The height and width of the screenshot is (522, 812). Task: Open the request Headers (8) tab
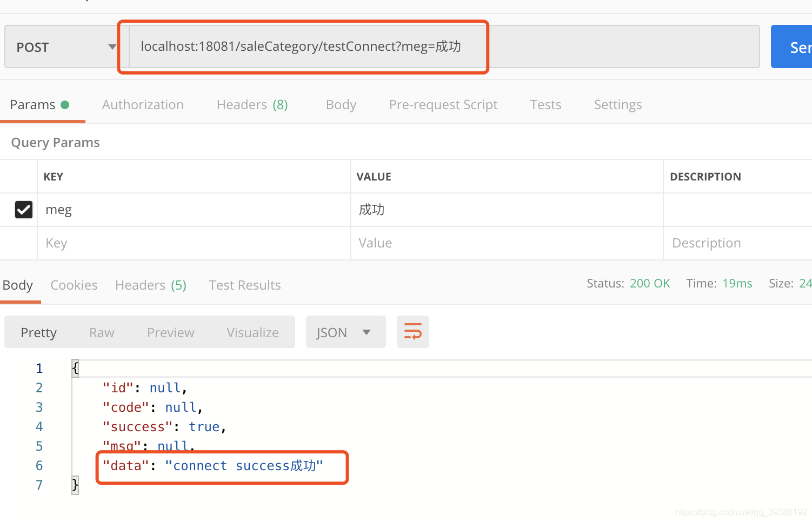tap(252, 105)
